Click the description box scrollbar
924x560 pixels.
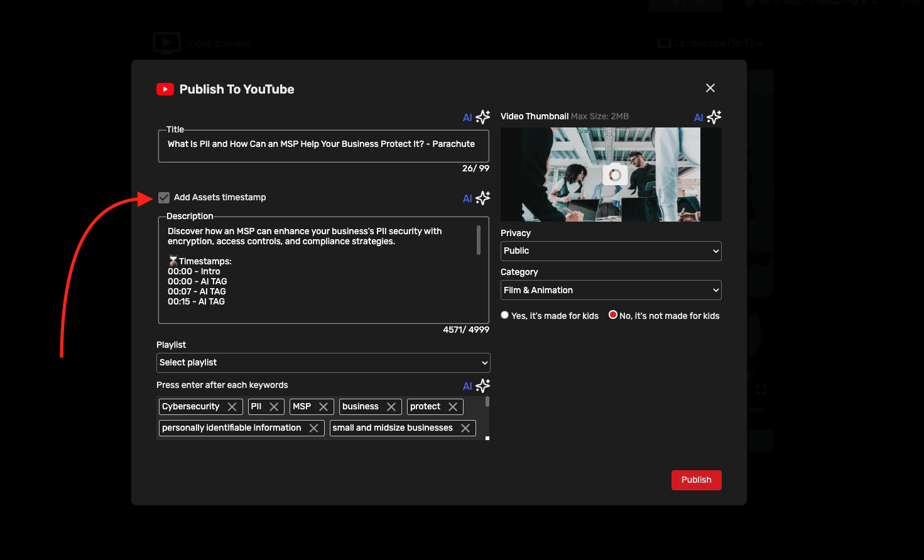coord(479,240)
